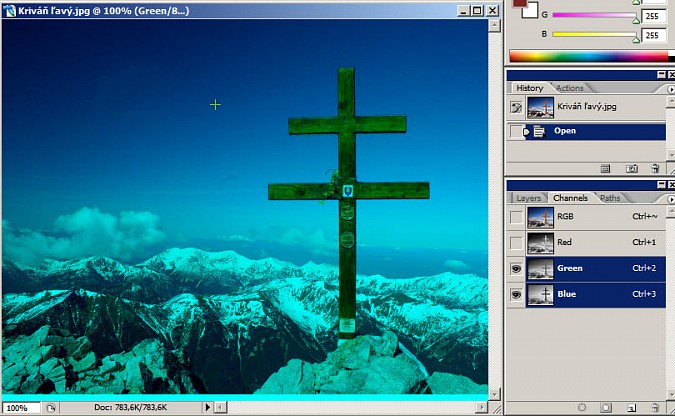Viewport: 675px width, 416px height.
Task: Click the Ctrl+3 shortcut text
Action: click(644, 294)
